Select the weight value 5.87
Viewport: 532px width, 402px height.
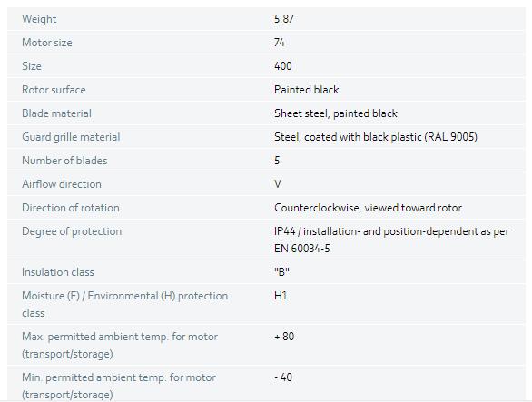[283, 19]
